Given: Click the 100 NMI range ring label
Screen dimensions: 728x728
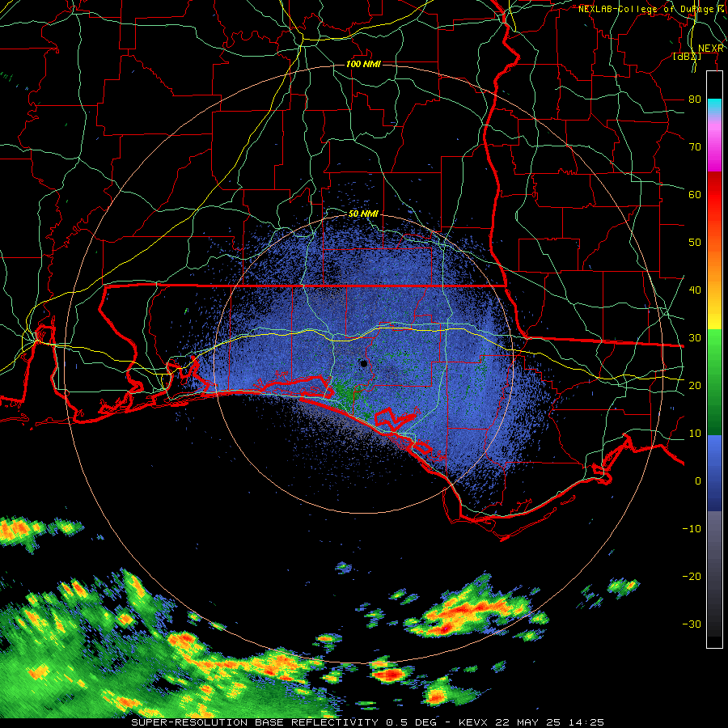Looking at the screenshot, I should pos(363,64).
